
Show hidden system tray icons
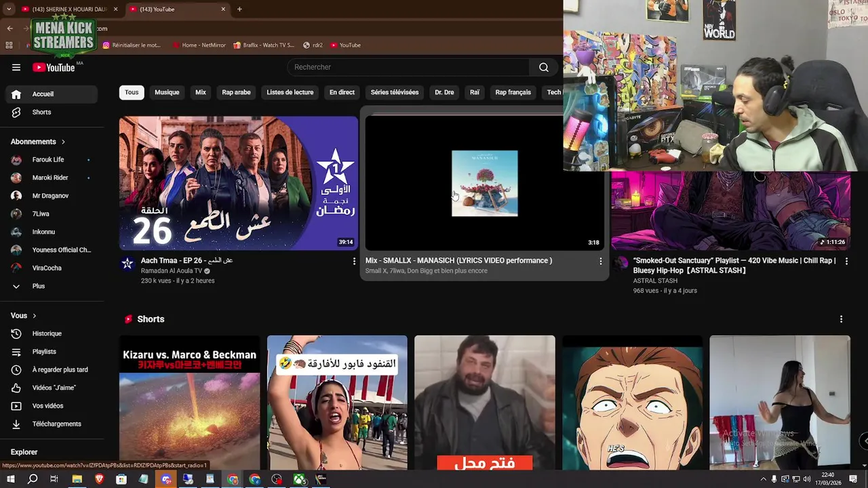[x=763, y=479]
